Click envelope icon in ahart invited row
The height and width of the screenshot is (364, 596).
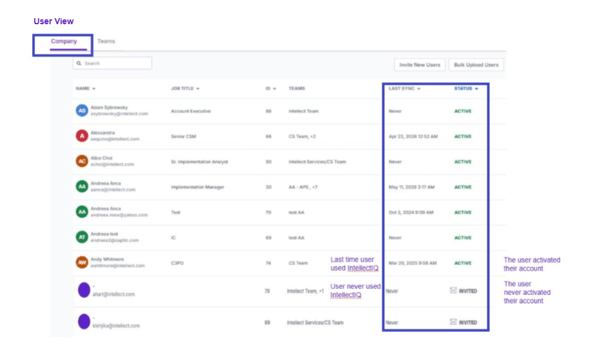[453, 290]
